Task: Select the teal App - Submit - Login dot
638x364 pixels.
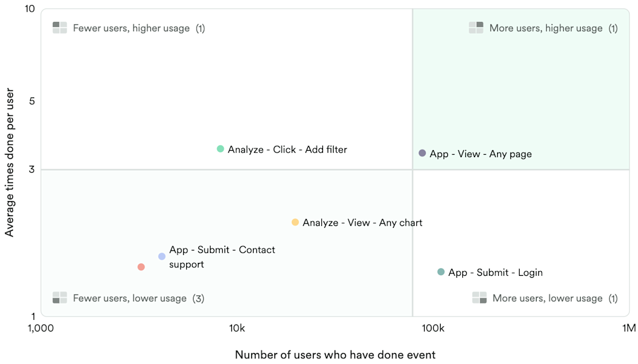Action: (x=441, y=272)
